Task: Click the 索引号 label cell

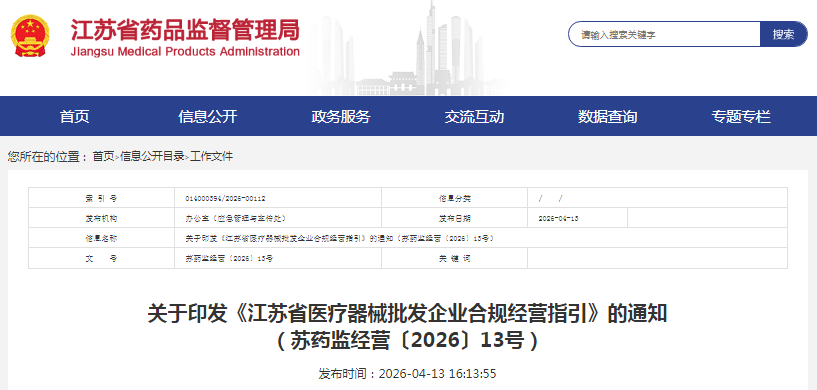Action: pos(102,198)
